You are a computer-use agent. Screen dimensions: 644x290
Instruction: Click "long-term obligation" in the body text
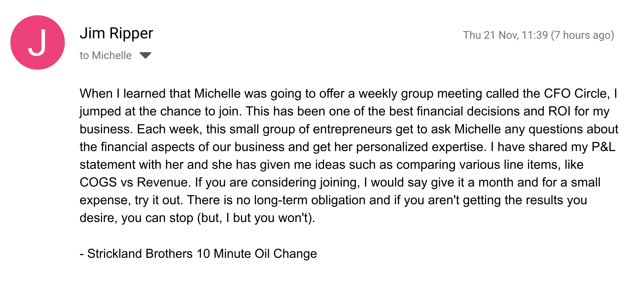click(310, 200)
